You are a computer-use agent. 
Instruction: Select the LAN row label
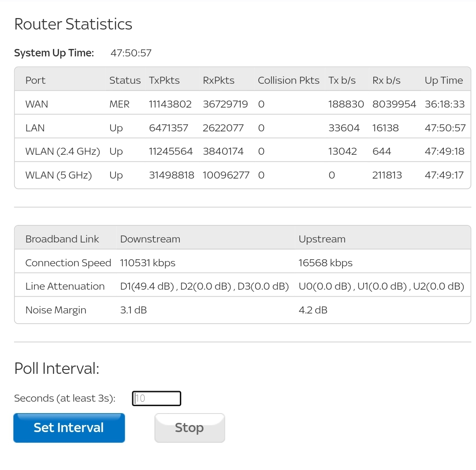(x=35, y=128)
